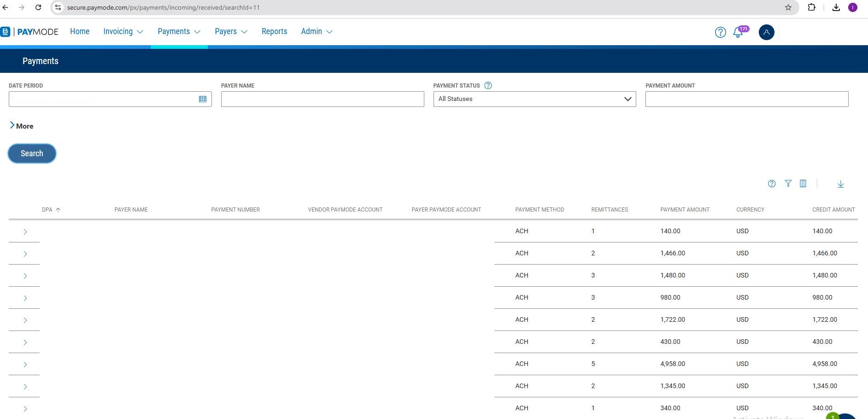
Task: Click the Payer Name input field
Action: tap(322, 99)
